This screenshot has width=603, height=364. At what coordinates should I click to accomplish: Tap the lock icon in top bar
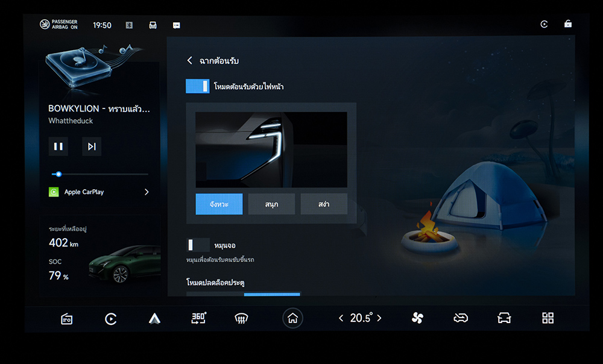tap(567, 24)
